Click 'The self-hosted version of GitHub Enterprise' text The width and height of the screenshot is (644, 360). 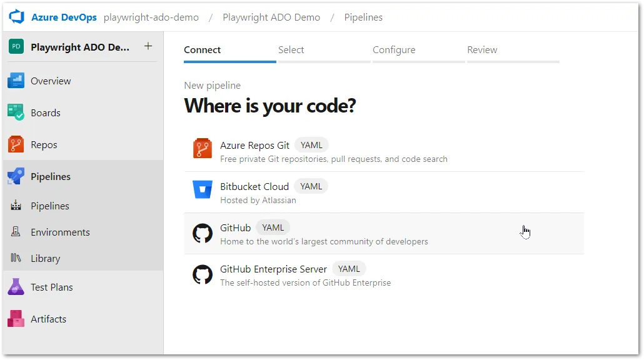point(306,282)
